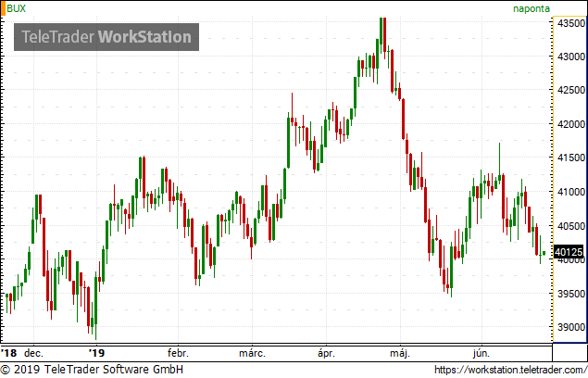The width and height of the screenshot is (588, 378).
Task: Click the current price tag 40125
Action: point(569,252)
